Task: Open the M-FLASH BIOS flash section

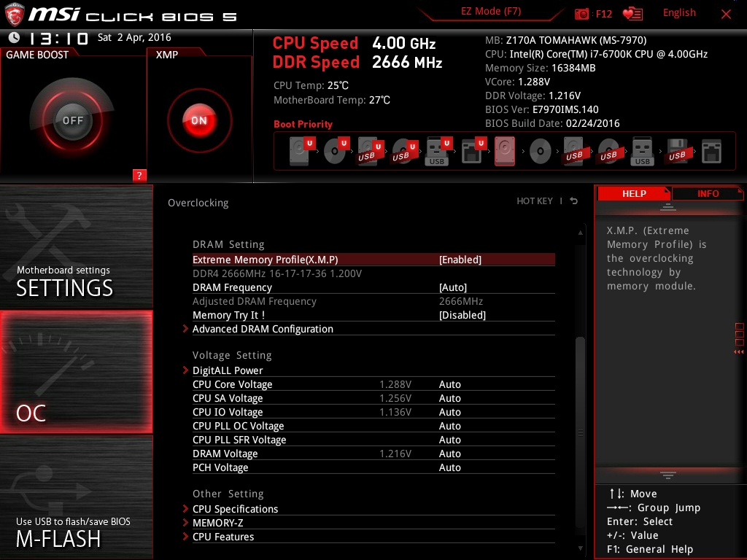Action: coord(76,497)
